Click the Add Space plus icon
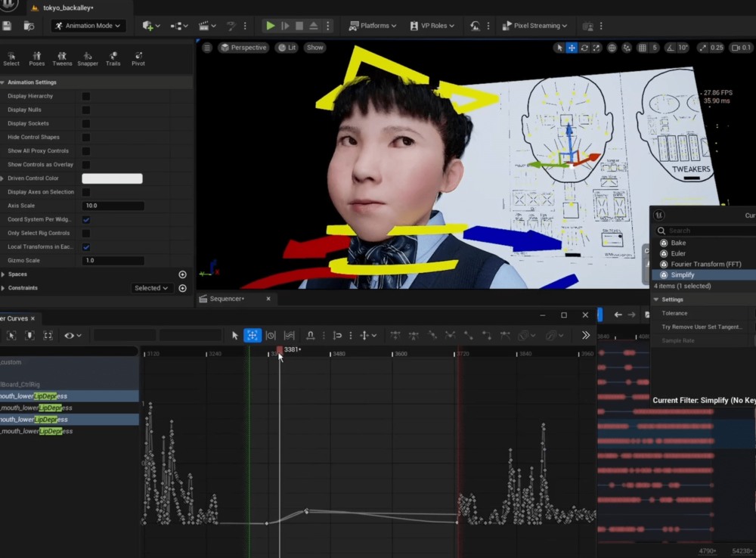This screenshot has height=558, width=756. [182, 274]
